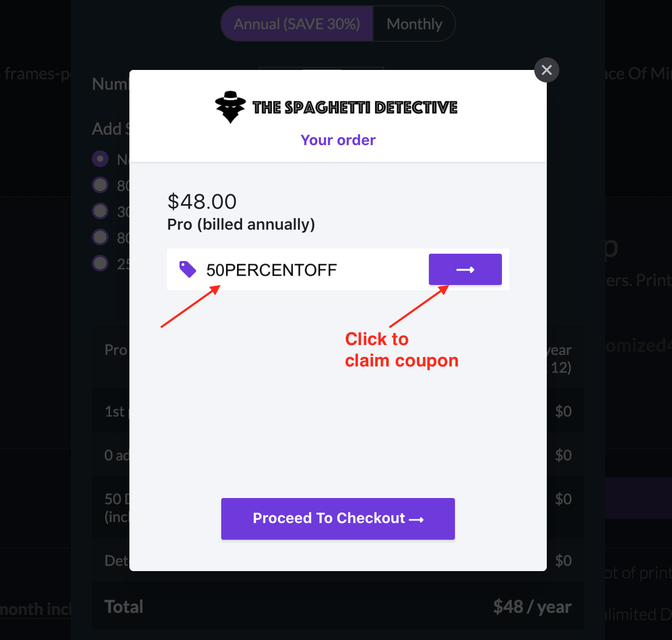Click the purple coupon tag icon
Screen dimensions: 672x640
pyautogui.click(x=188, y=269)
